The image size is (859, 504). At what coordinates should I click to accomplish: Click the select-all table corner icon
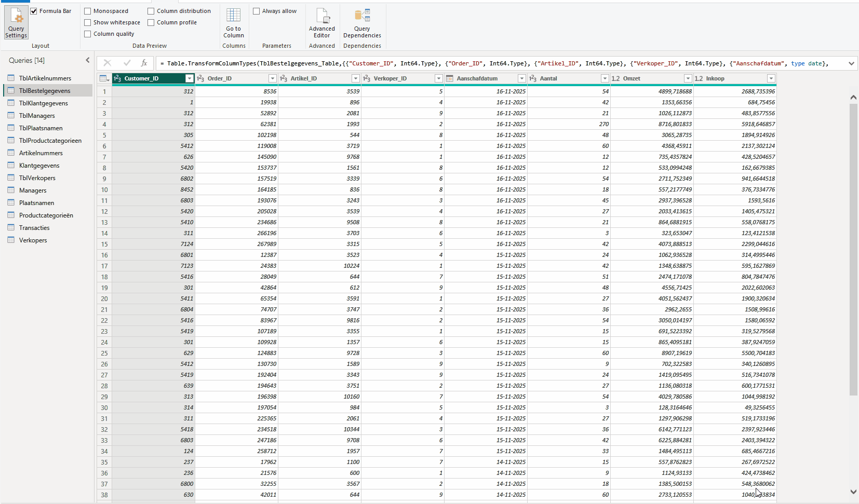coord(104,78)
